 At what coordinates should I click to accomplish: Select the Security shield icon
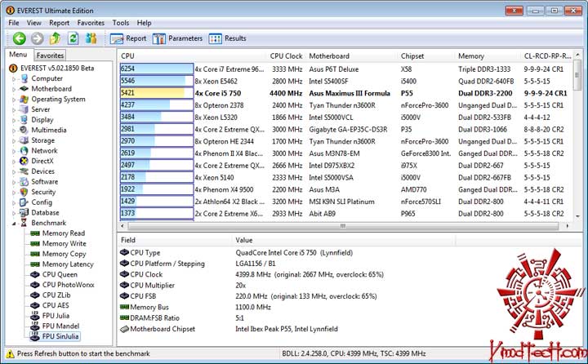pos(24,192)
